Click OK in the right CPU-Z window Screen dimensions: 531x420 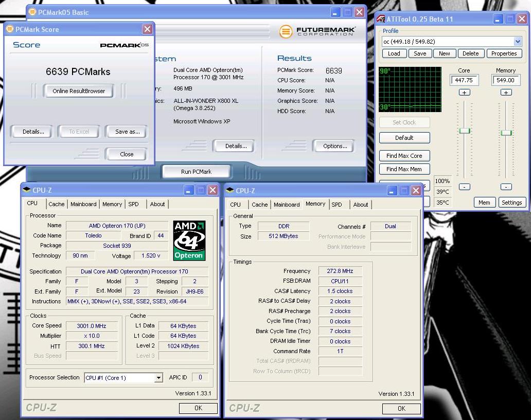click(401, 409)
